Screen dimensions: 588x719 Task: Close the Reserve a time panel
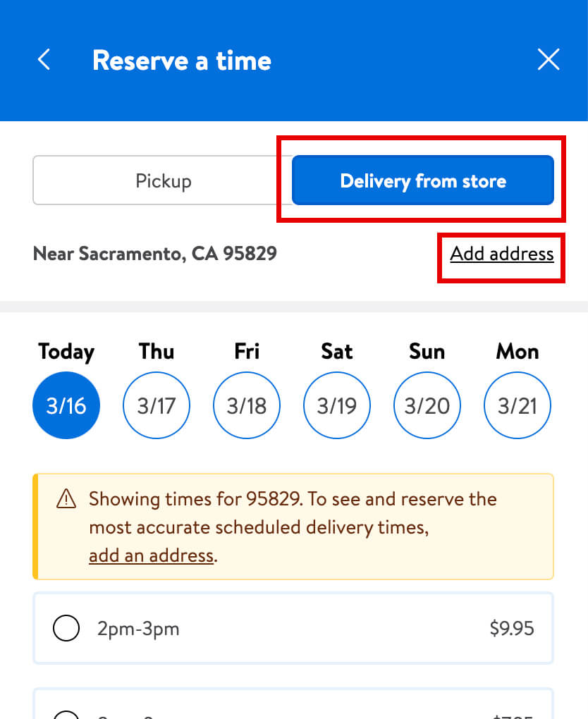coord(548,60)
